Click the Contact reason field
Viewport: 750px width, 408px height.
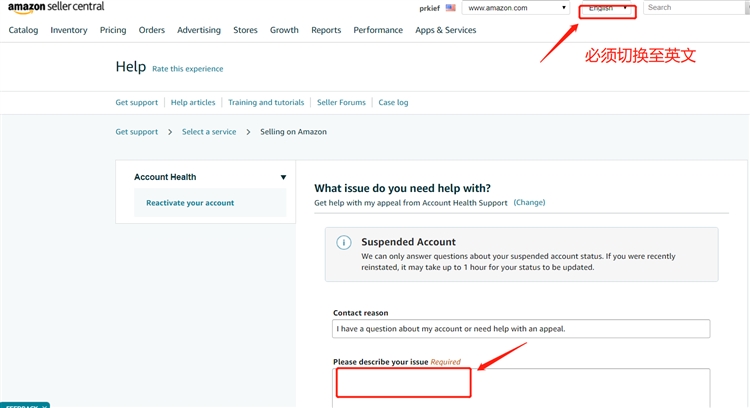(521, 329)
